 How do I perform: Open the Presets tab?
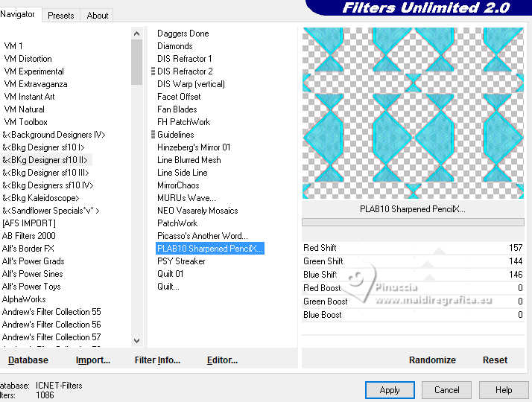point(61,16)
